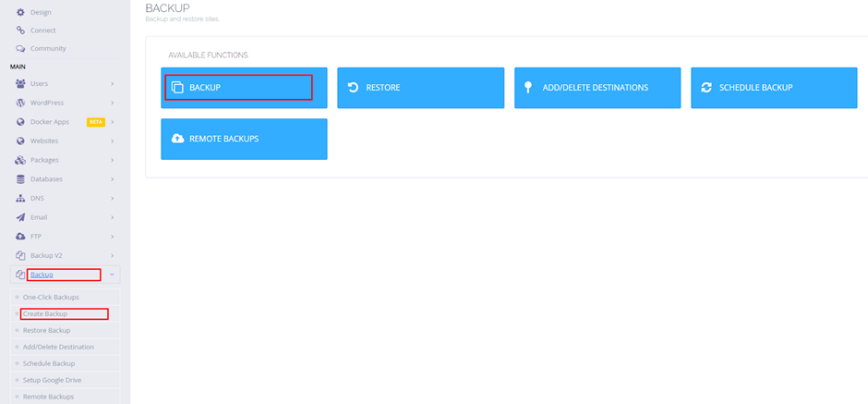Click the Design gear icon
The height and width of the screenshot is (404, 868).
(20, 12)
